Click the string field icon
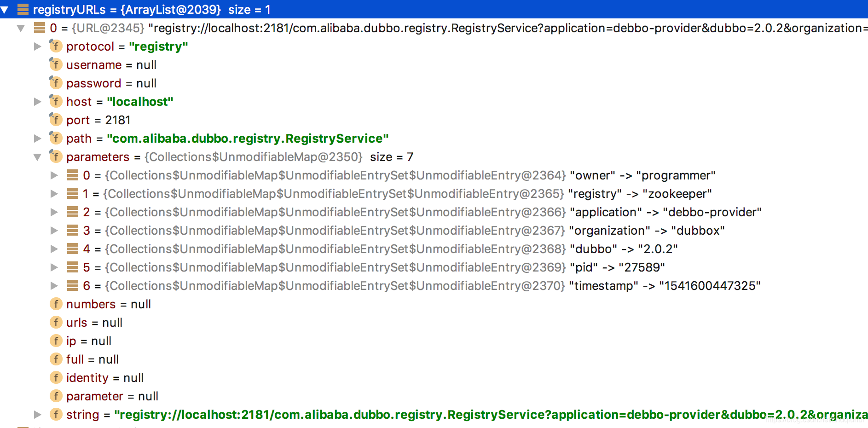Image resolution: width=868 pixels, height=428 pixels. click(56, 414)
